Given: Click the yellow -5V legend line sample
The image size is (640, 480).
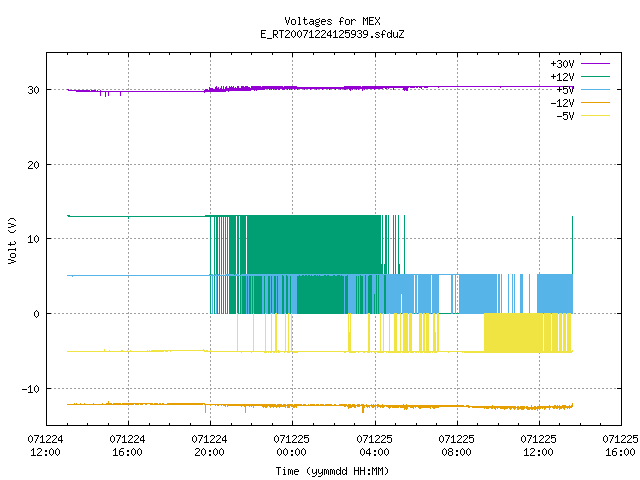Looking at the screenshot, I should [x=596, y=116].
